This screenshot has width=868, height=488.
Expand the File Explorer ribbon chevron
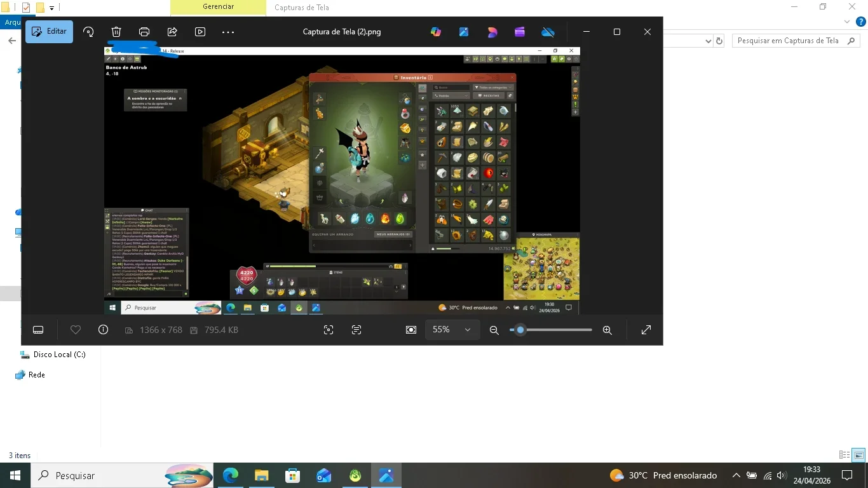tap(846, 22)
